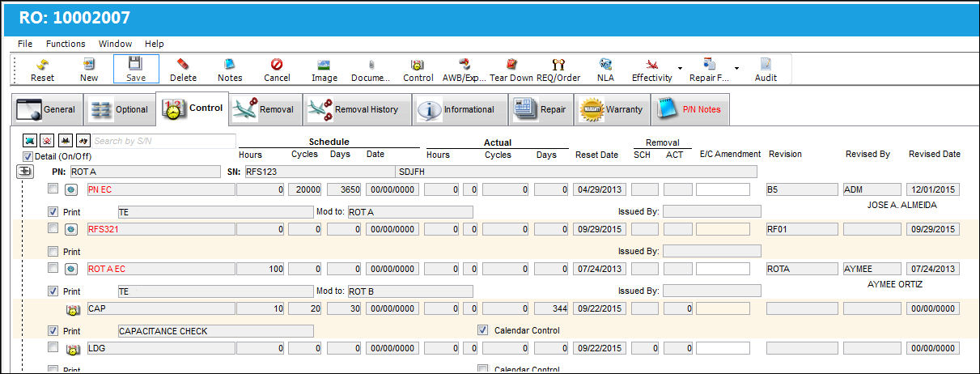The width and height of the screenshot is (980, 374).
Task: Click the clock icon beside LDG
Action: pos(71,348)
